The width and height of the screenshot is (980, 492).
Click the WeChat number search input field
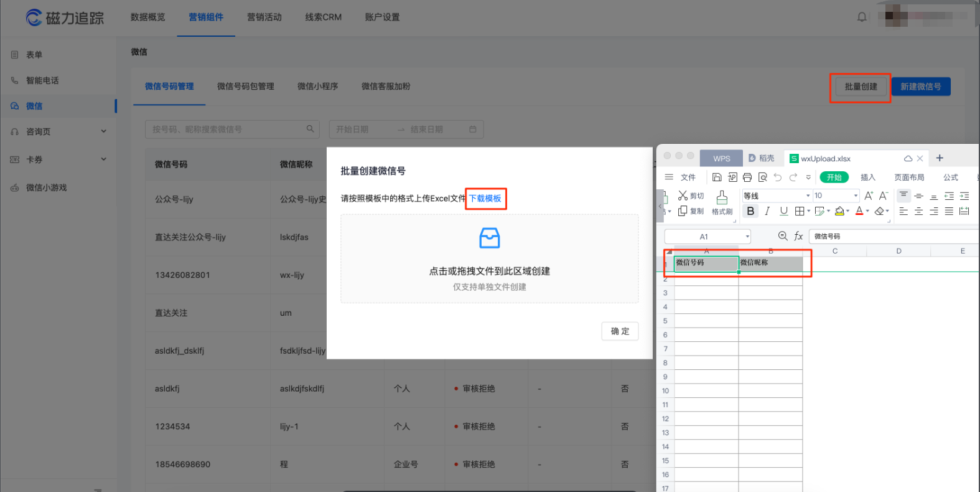click(233, 130)
